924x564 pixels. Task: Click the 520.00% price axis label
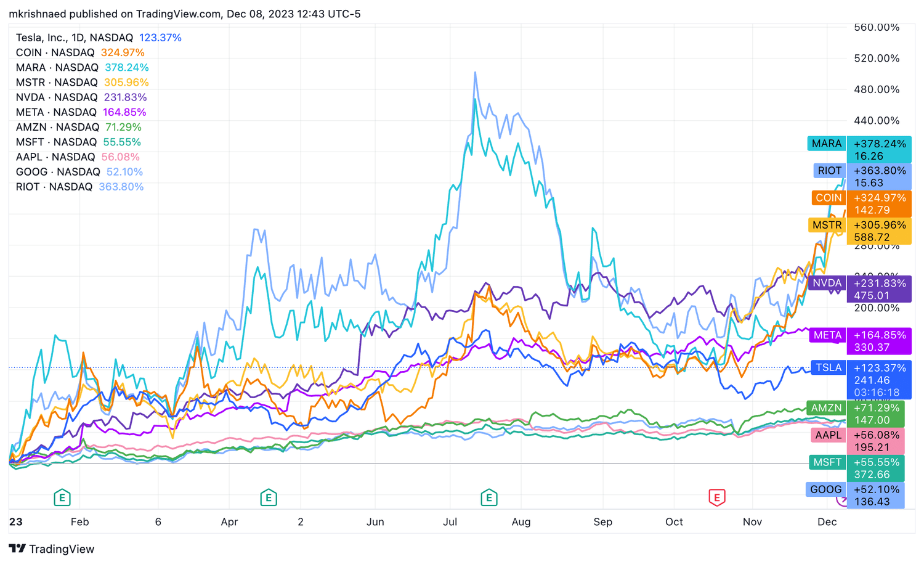point(877,58)
